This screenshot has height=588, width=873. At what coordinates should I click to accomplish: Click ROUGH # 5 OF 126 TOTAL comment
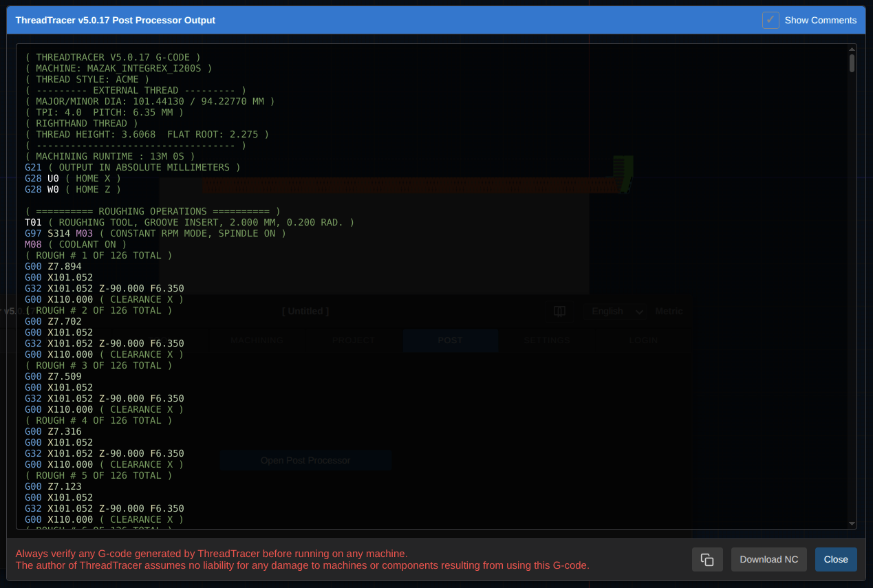click(x=98, y=475)
